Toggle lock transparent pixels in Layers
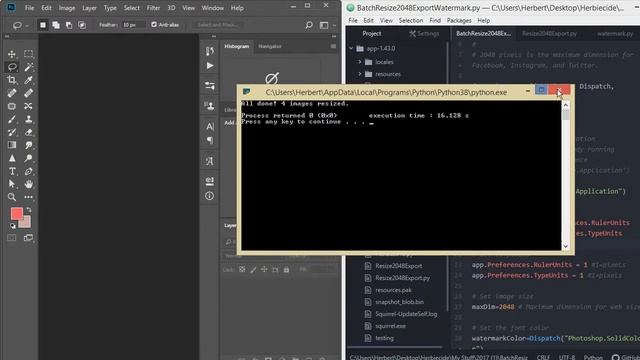The height and width of the screenshot is (360, 640). pos(242,270)
